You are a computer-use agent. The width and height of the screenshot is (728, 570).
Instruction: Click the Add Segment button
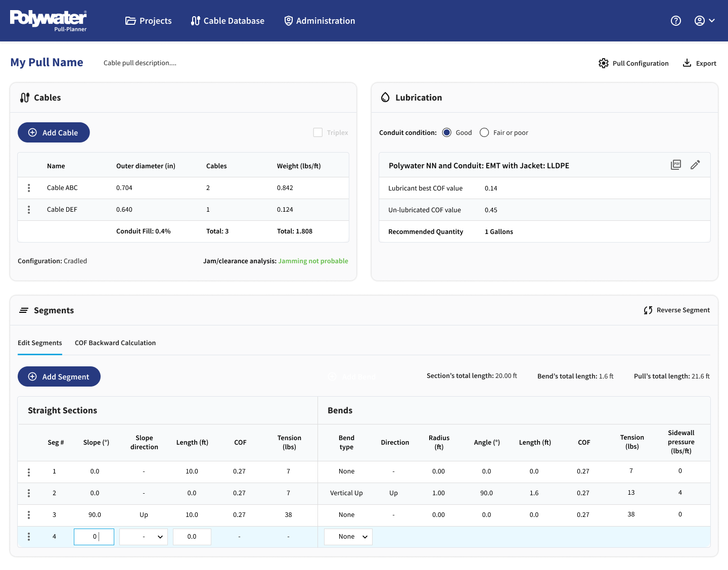pos(59,376)
